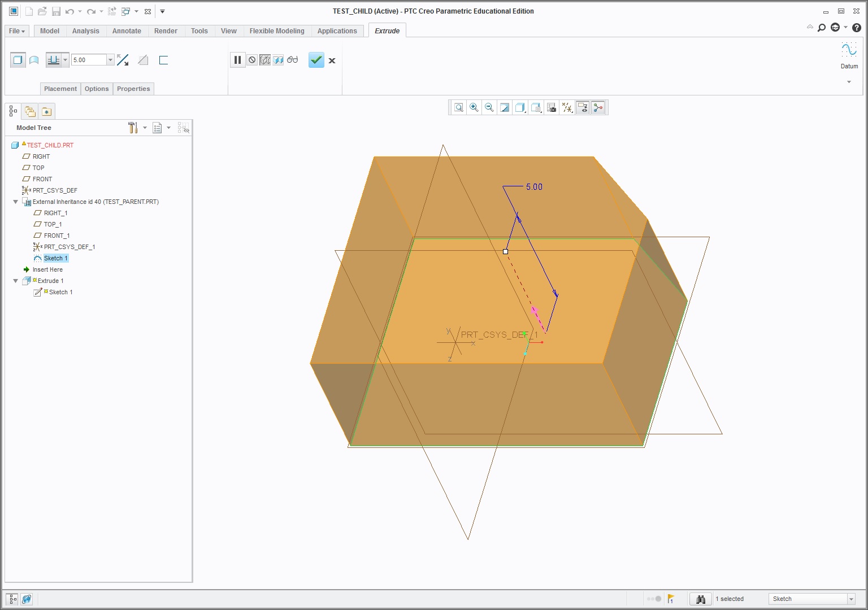
Task: Zoom in on the graphics view
Action: point(474,107)
